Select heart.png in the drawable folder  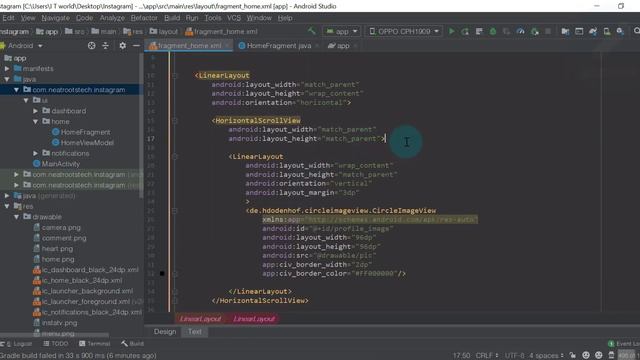[53, 249]
